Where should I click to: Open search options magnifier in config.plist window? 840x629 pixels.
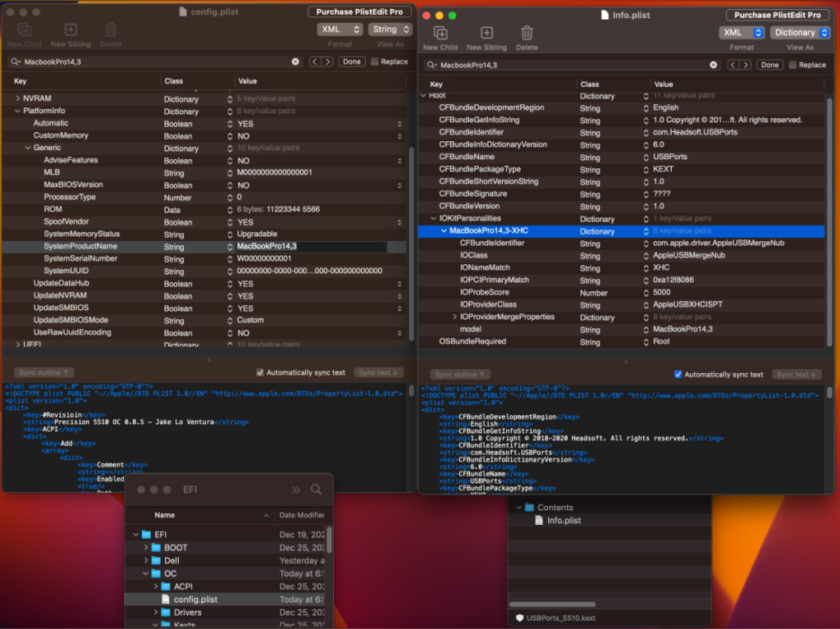[16, 62]
